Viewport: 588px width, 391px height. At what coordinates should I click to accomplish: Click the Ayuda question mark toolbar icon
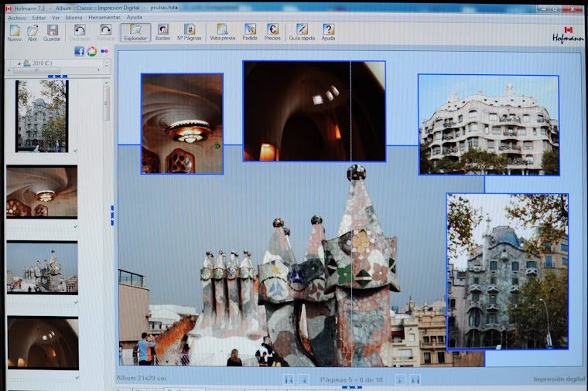coord(328,32)
